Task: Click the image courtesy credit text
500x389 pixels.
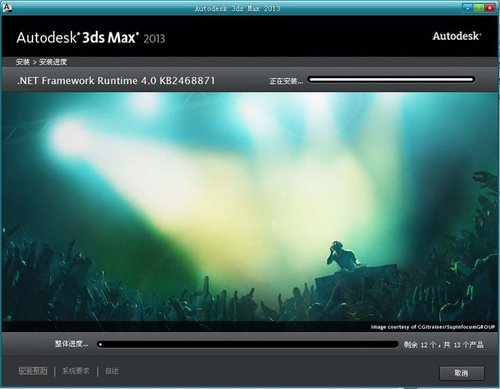Action: (x=433, y=327)
